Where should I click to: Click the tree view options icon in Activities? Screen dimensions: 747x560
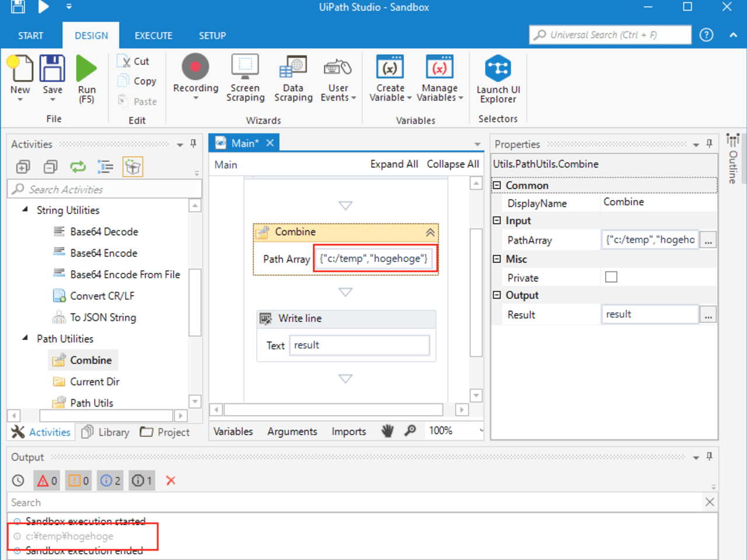coord(105,167)
